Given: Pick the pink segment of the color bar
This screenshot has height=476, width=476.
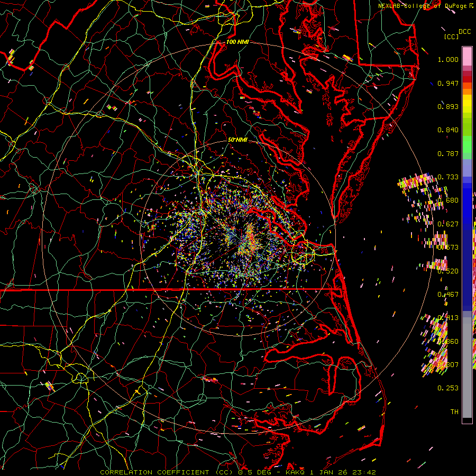Looking at the screenshot, I should click(467, 56).
